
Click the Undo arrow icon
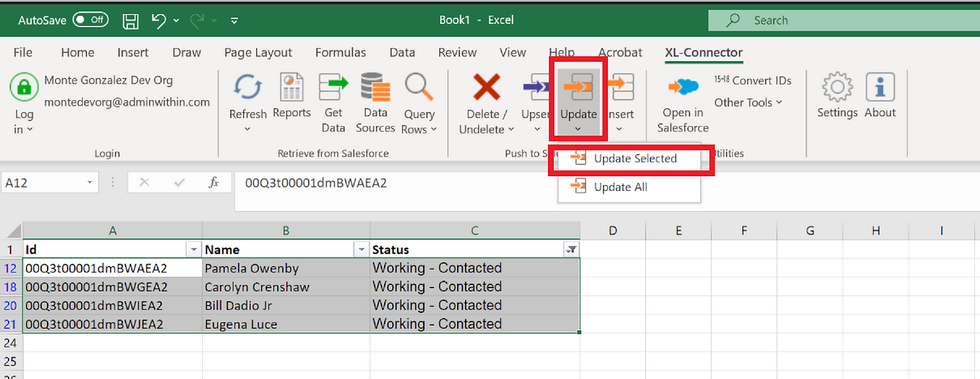159,21
